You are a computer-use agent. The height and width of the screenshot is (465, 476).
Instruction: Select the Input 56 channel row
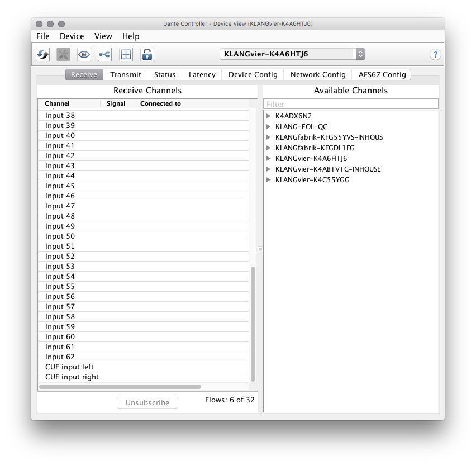(x=144, y=296)
